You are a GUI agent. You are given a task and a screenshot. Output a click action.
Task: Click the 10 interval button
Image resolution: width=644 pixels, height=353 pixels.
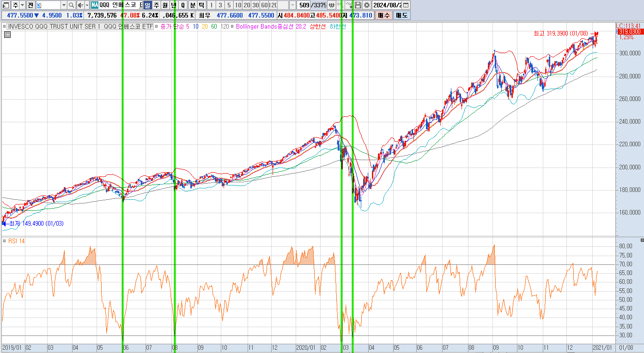pos(238,6)
